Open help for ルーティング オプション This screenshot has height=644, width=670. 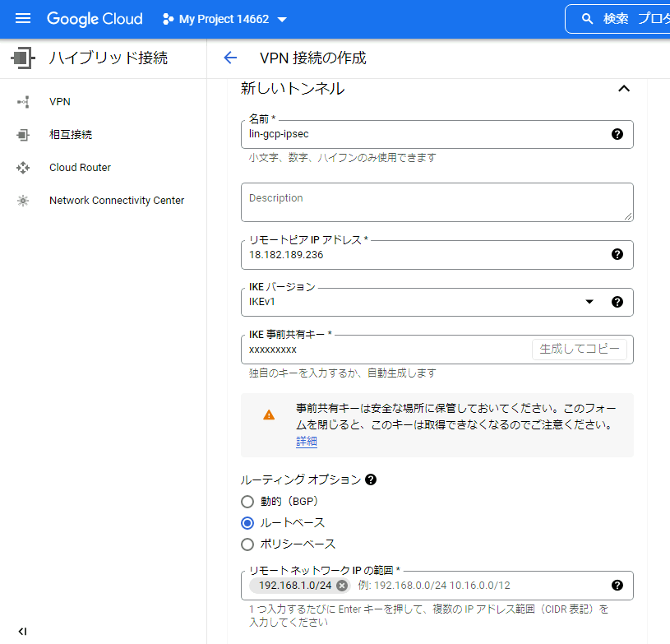click(x=371, y=480)
